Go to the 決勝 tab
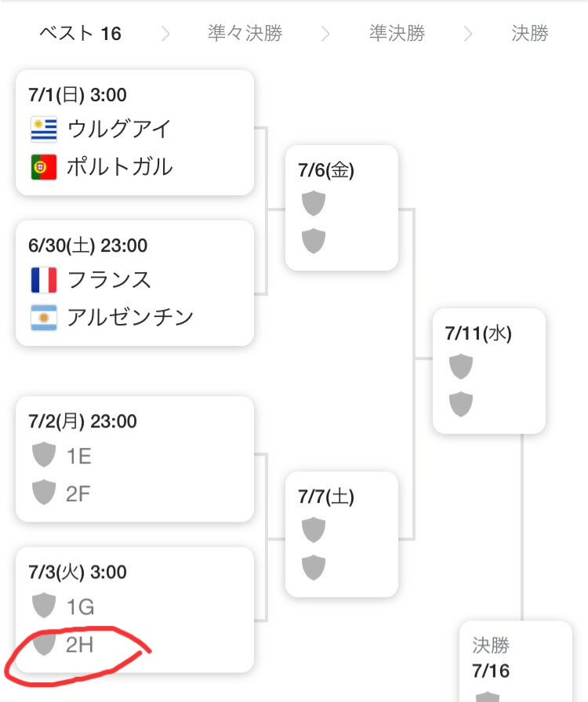The image size is (588, 702). coord(529,34)
